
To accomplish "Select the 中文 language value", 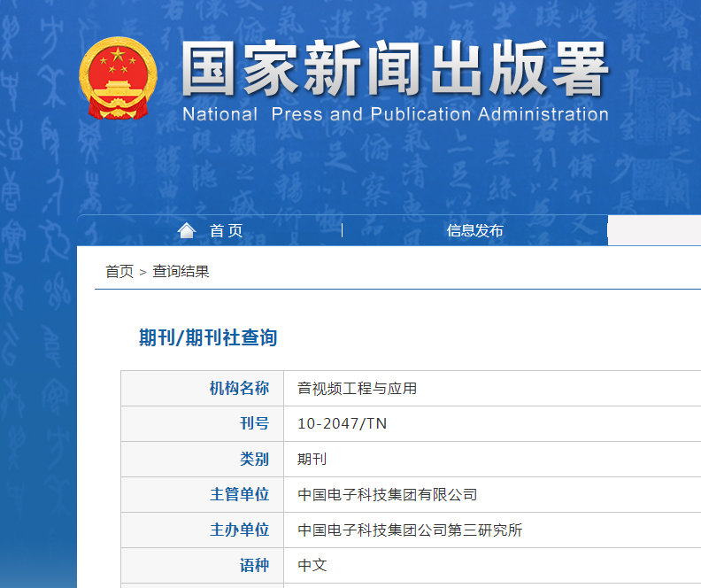I will 312,565.
